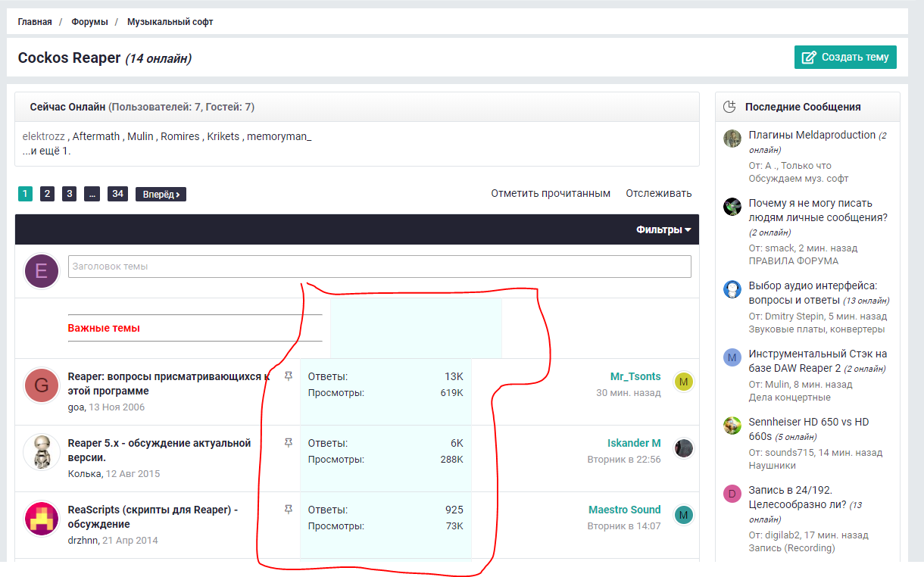Open Плагины Meldaproduction recent post

[x=812, y=135]
